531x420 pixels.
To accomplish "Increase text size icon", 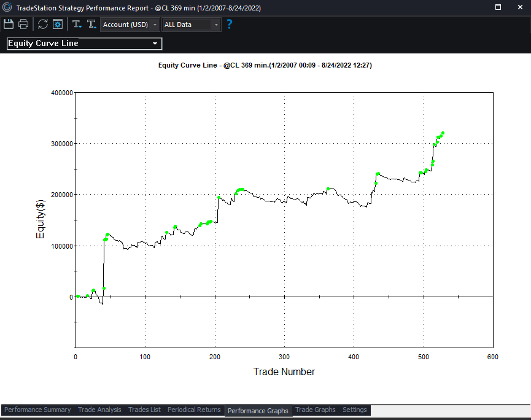I will (x=91, y=25).
